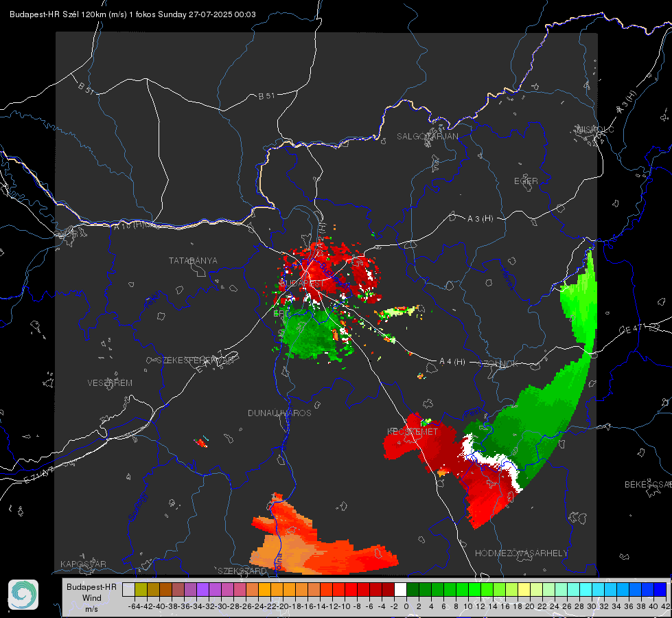Click the 42 legend value
Screen dimensions: 672x618
tap(665, 606)
